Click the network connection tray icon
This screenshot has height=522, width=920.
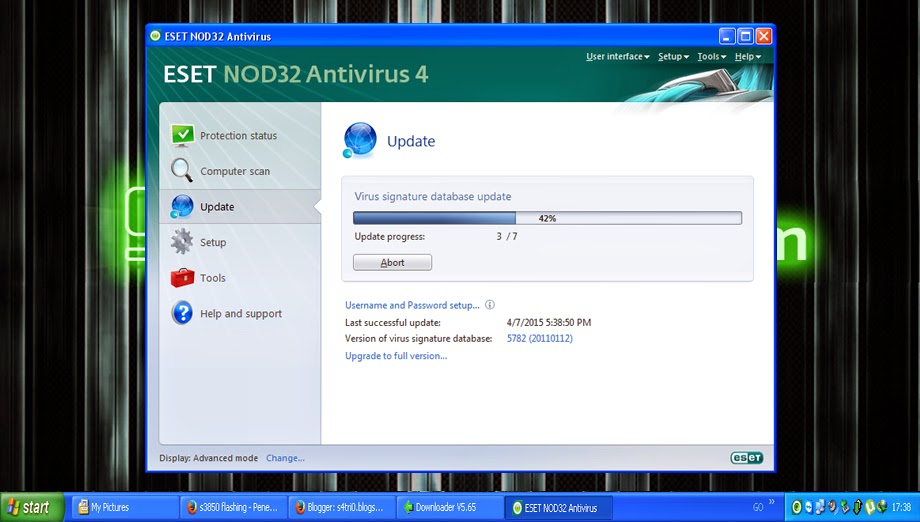[820, 507]
